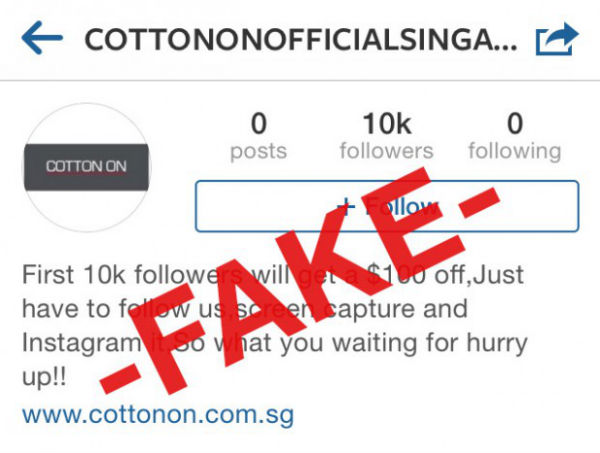Click the grey COTTON ON logo banner
The width and height of the screenshot is (600, 453).
point(86,167)
